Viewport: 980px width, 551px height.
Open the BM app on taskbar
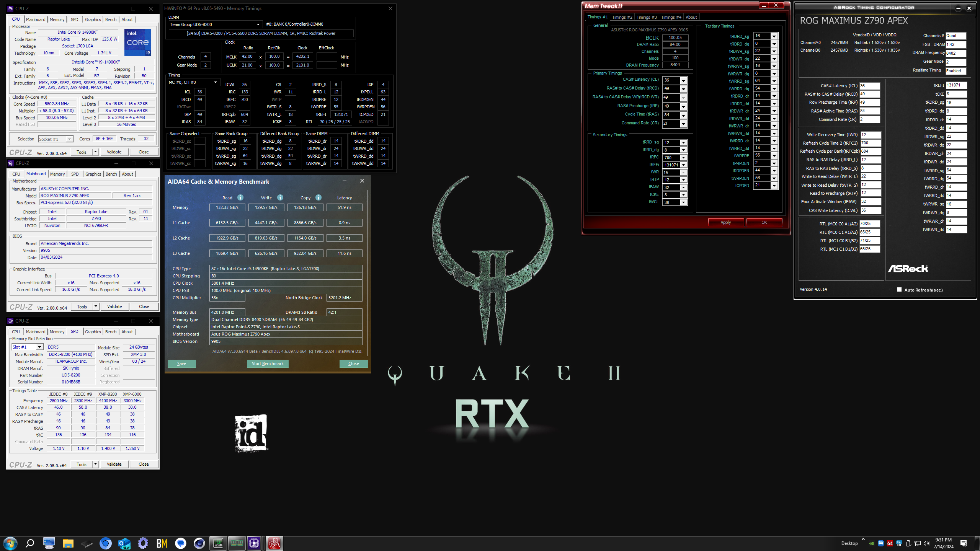tap(162, 543)
